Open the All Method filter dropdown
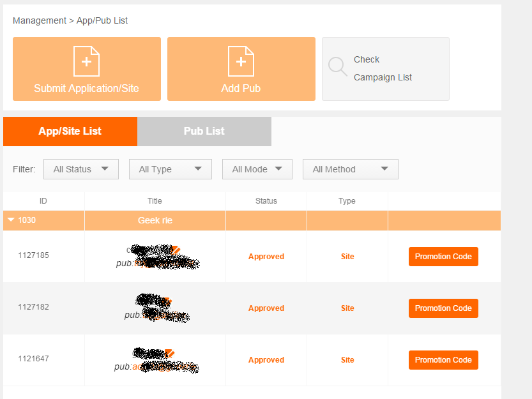The image size is (532, 399). tap(350, 169)
